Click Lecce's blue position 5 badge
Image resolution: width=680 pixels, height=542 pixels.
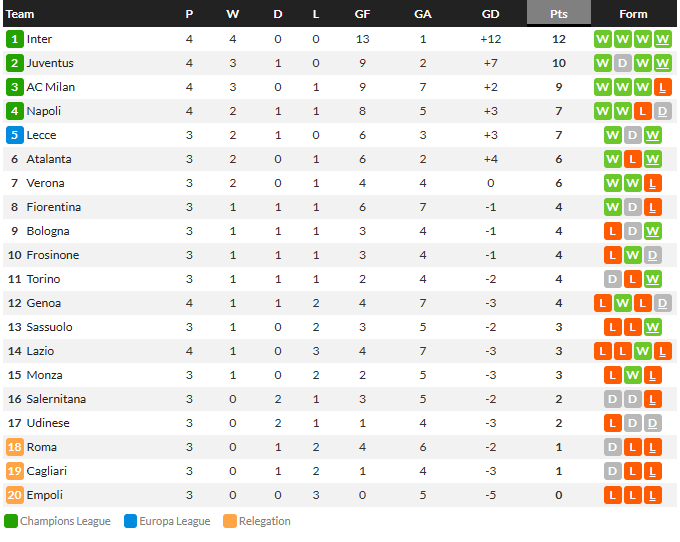[14, 135]
